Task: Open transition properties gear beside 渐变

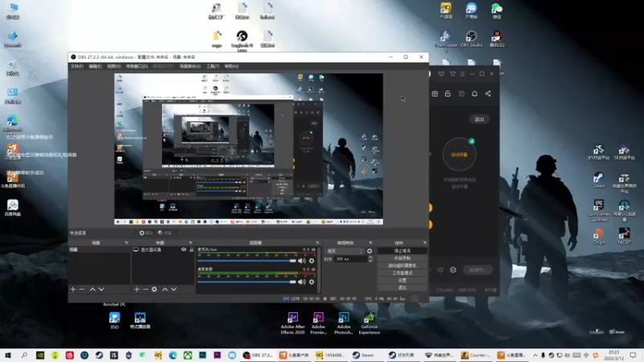Action: [x=369, y=251]
